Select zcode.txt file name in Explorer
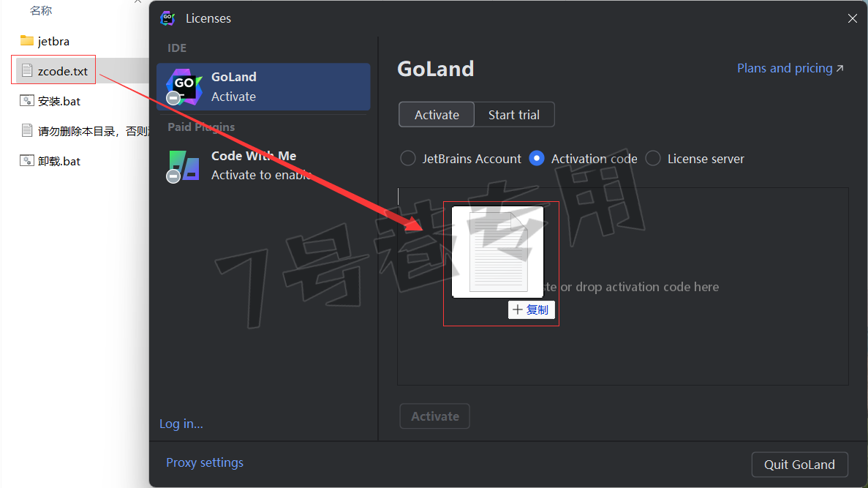Screen dimensions: 868x488 click(x=63, y=71)
